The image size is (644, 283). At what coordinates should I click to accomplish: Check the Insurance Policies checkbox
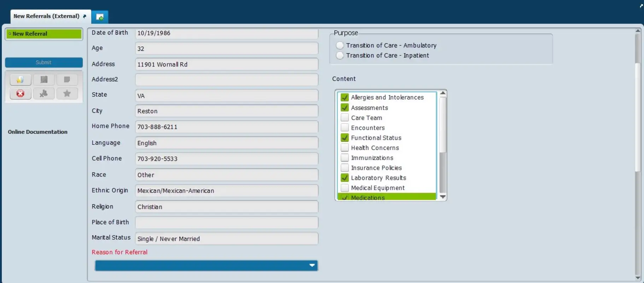pos(345,168)
